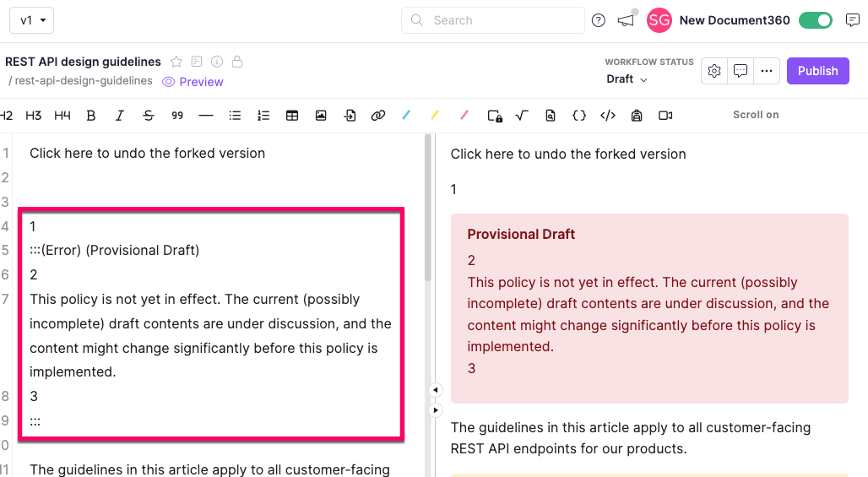Open announcements megaphone
Image resolution: width=868 pixels, height=477 pixels.
point(626,20)
